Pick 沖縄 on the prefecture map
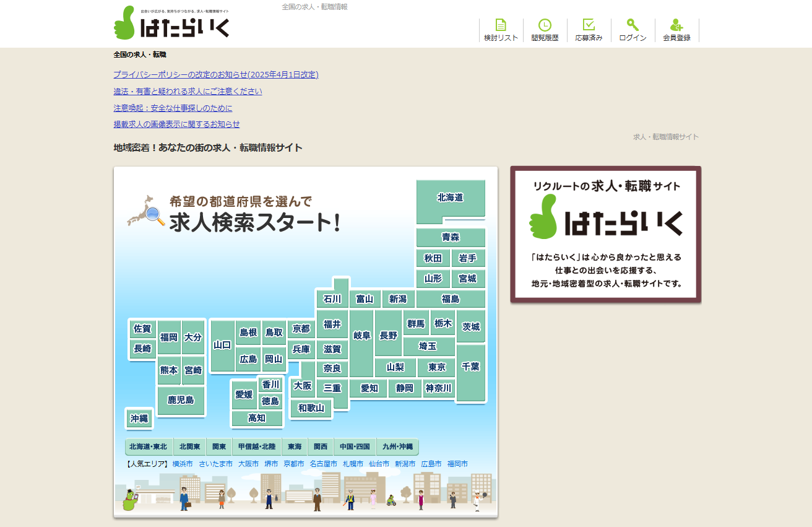812x527 pixels. (139, 419)
